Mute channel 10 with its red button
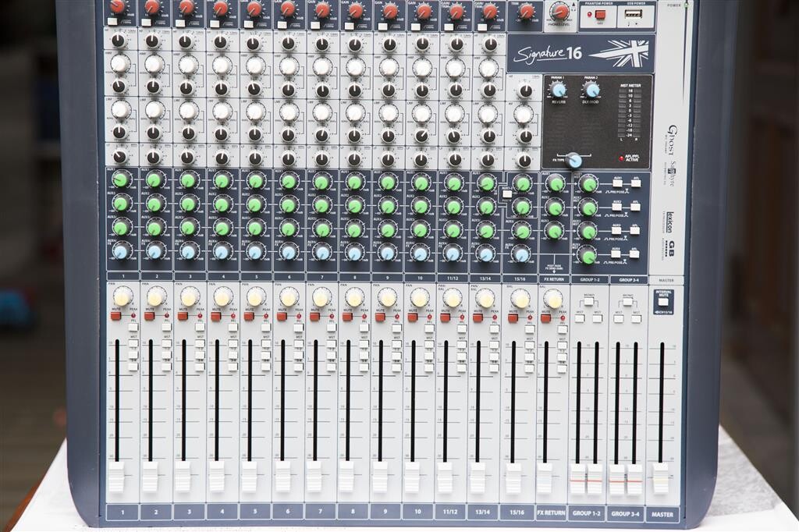Viewport: 799px width, 532px height. [x=412, y=317]
